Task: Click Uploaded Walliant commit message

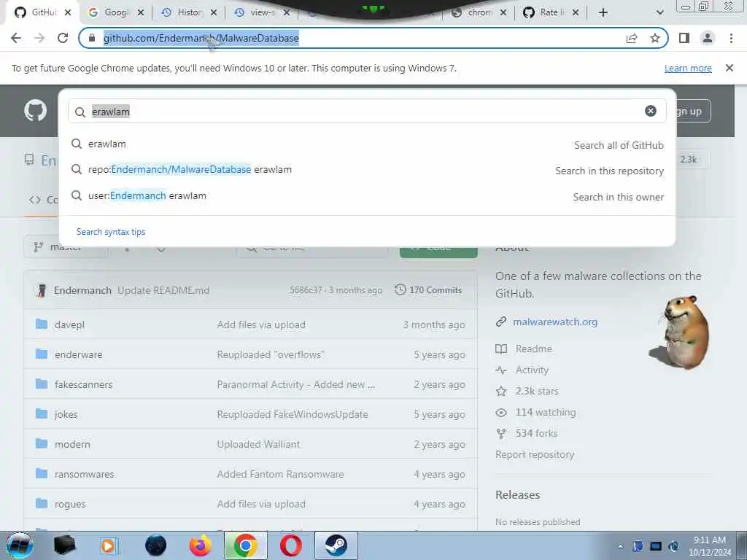Action: (258, 444)
